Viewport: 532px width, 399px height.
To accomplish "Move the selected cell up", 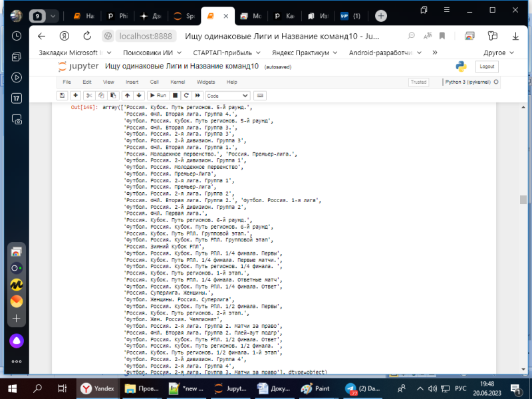I will [x=128, y=96].
